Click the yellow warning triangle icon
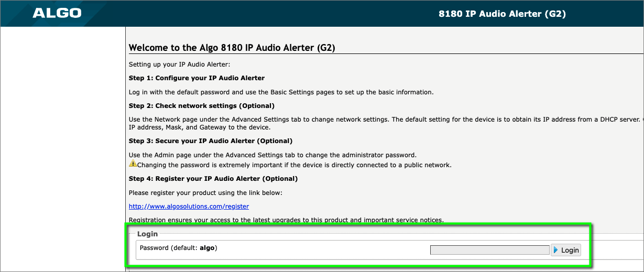The image size is (644, 272). pyautogui.click(x=133, y=164)
